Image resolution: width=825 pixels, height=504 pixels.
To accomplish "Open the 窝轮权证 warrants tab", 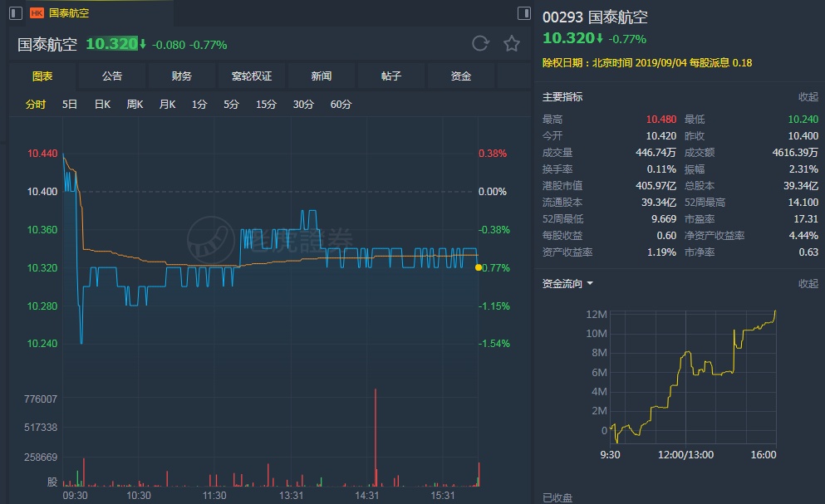I will (x=252, y=76).
